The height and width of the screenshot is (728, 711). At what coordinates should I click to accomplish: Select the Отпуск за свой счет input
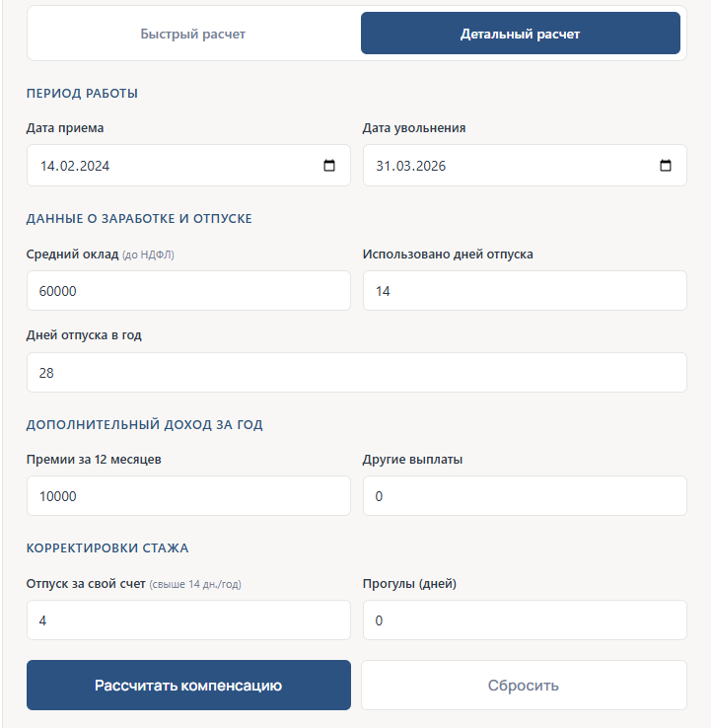click(188, 620)
